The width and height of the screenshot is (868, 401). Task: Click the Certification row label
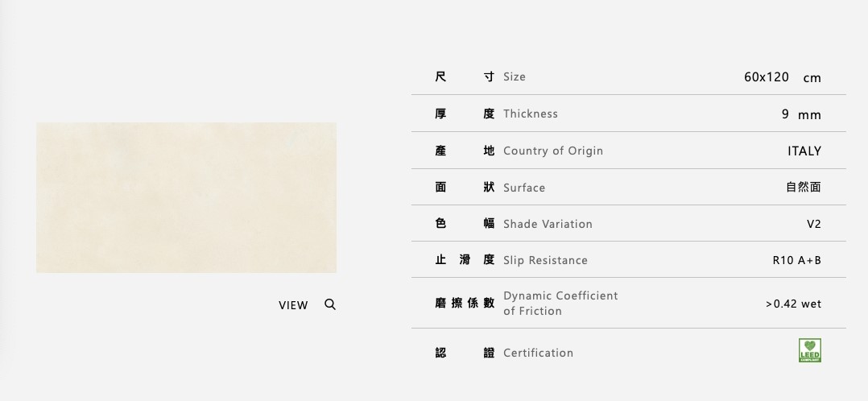538,353
